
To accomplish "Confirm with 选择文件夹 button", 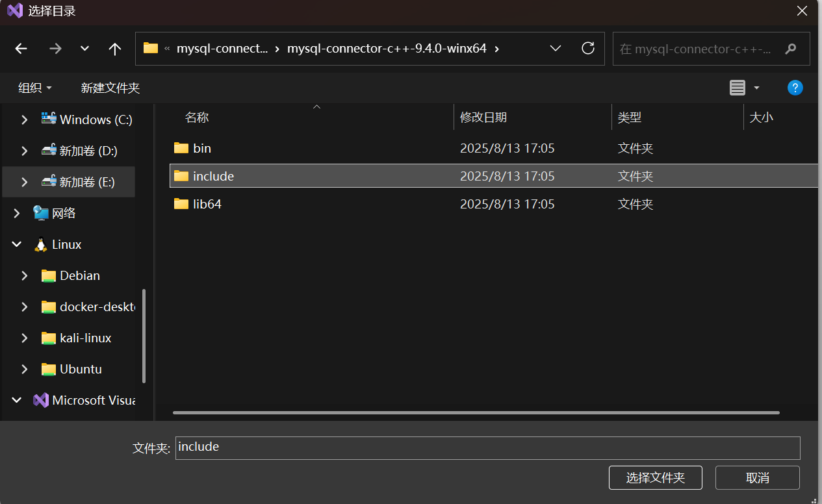I will point(656,478).
